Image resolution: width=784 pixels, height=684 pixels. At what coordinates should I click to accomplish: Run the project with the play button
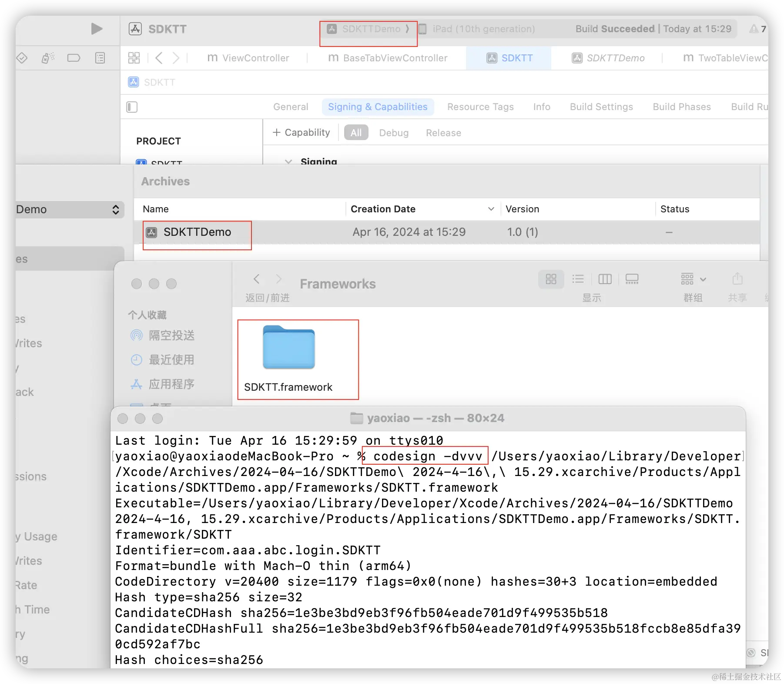[x=97, y=29]
